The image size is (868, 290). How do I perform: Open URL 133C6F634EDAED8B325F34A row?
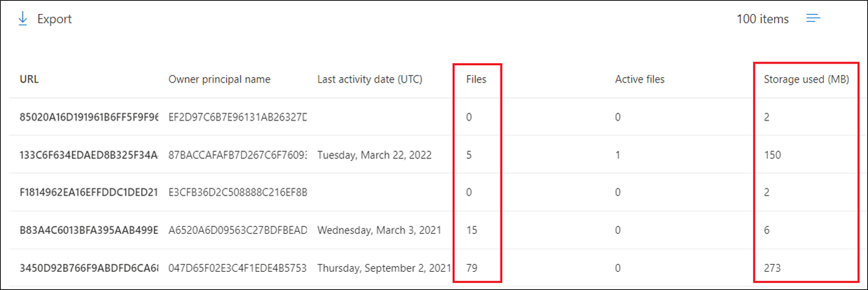coord(89,155)
